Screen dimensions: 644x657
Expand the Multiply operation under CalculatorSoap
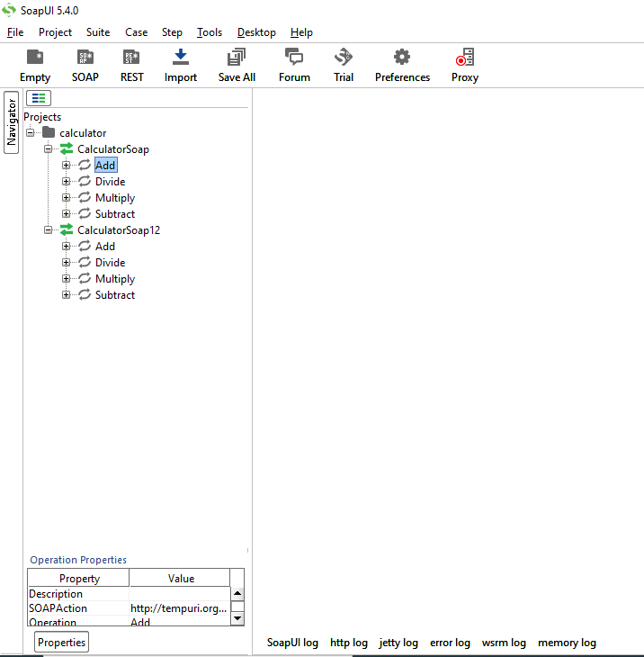click(66, 197)
